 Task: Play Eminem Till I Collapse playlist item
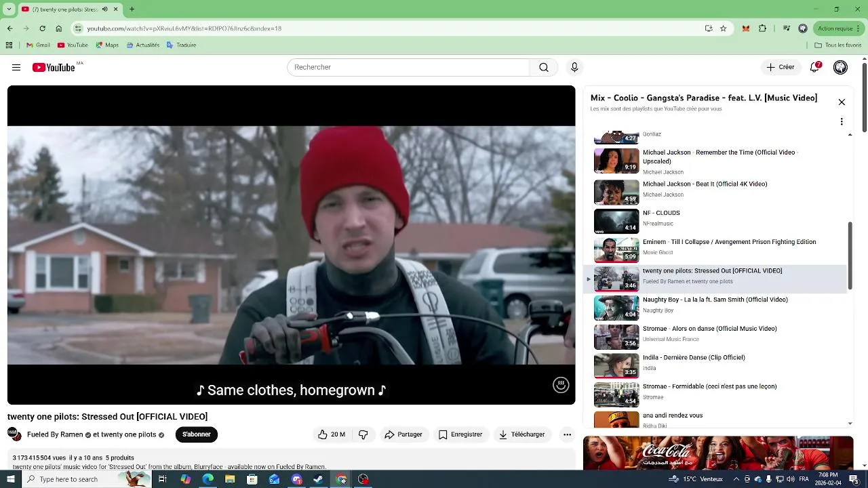click(715, 249)
